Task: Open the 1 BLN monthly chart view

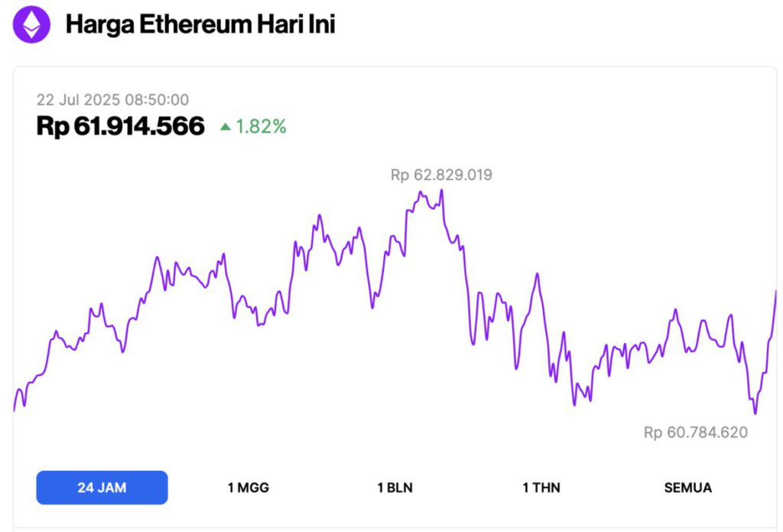Action: click(394, 487)
